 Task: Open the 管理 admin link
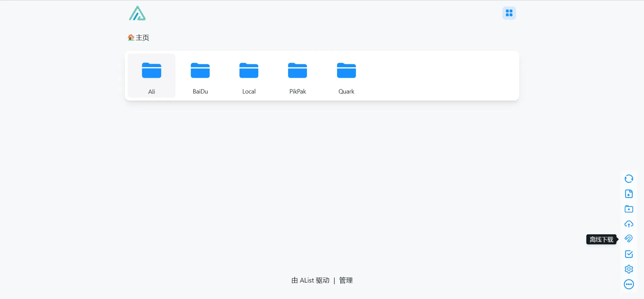coord(346,280)
